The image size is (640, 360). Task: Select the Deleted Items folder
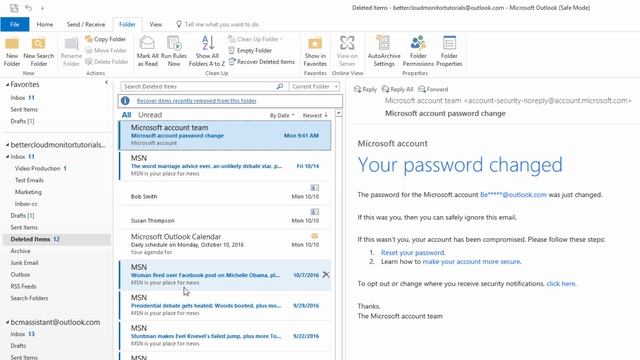tap(57, 239)
